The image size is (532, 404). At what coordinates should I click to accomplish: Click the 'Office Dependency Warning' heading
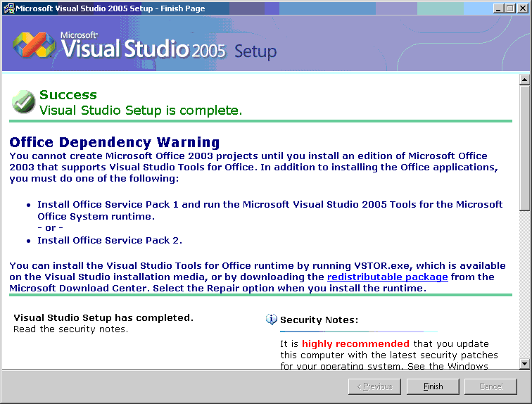tap(115, 142)
